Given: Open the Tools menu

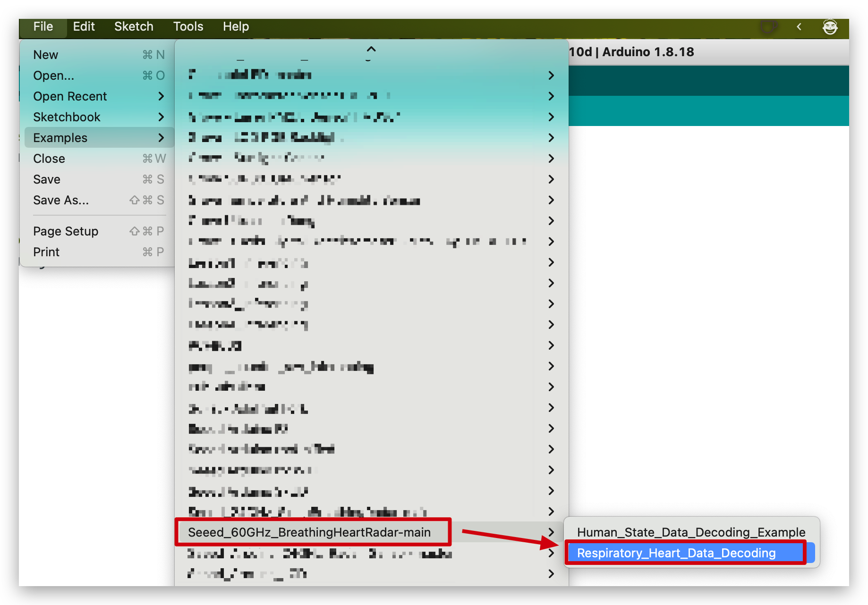Looking at the screenshot, I should [x=188, y=26].
